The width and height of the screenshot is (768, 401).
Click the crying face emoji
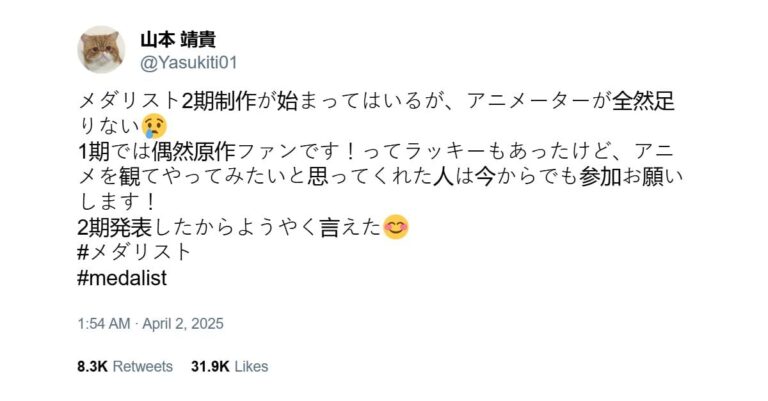154,126
